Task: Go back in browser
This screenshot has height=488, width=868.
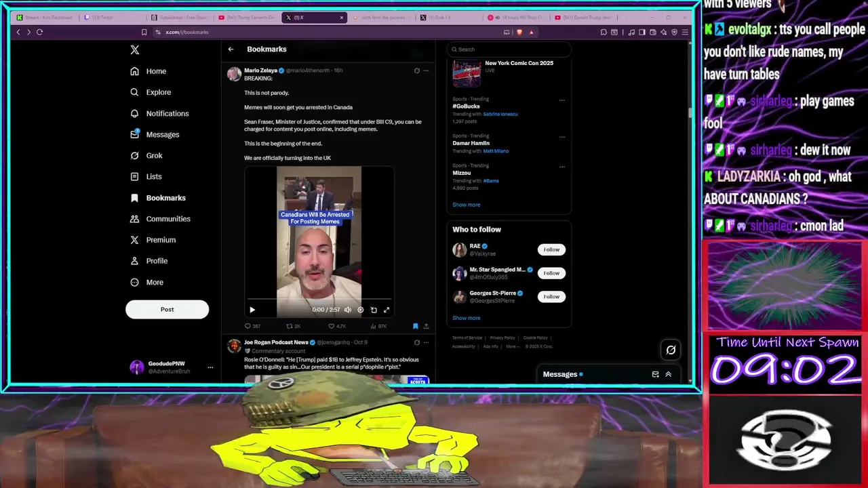Action: 18,32
